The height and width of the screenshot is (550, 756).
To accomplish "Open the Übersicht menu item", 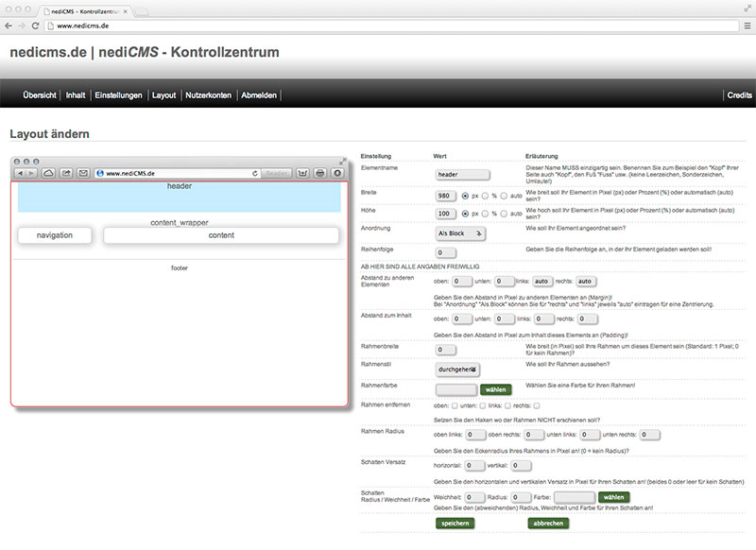I will pos(40,95).
